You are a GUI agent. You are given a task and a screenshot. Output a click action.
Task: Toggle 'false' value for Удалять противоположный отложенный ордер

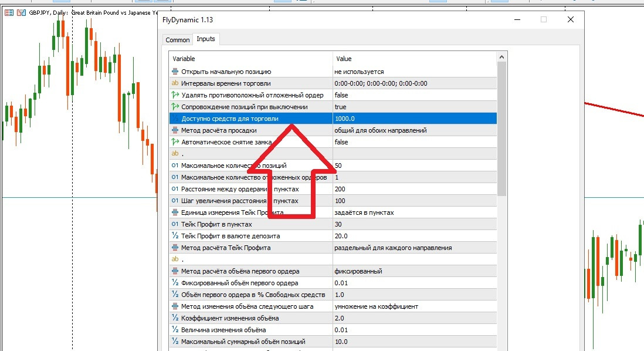415,95
